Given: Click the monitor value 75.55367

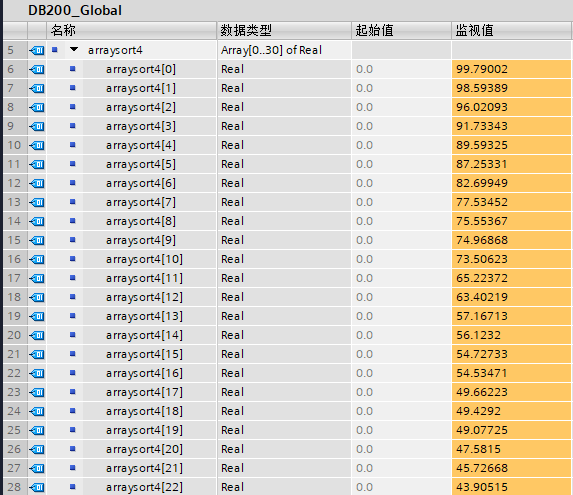Looking at the screenshot, I should (511, 221).
